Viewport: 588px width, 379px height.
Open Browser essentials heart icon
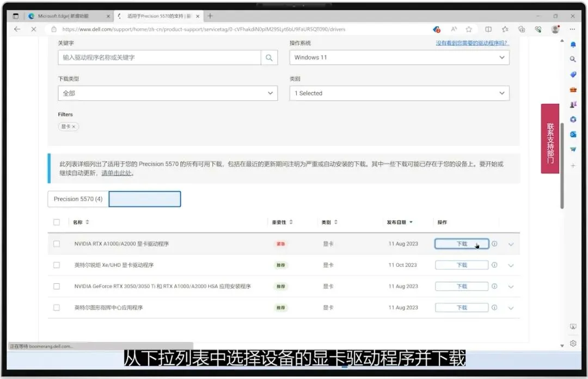(538, 29)
